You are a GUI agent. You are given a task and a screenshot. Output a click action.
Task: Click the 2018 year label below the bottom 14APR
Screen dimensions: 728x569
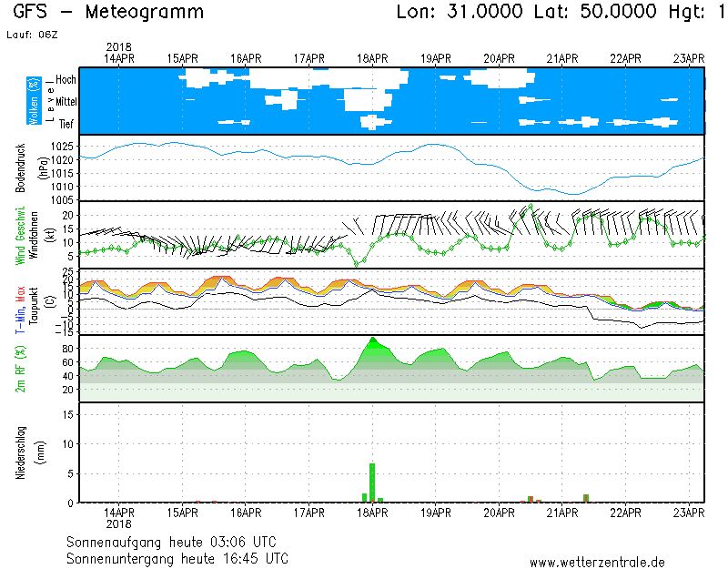coord(120,524)
